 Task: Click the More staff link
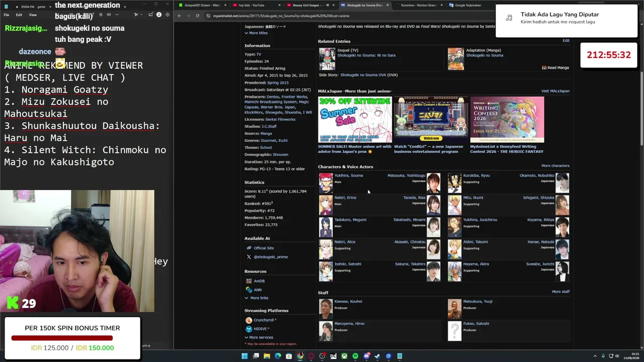(x=560, y=292)
